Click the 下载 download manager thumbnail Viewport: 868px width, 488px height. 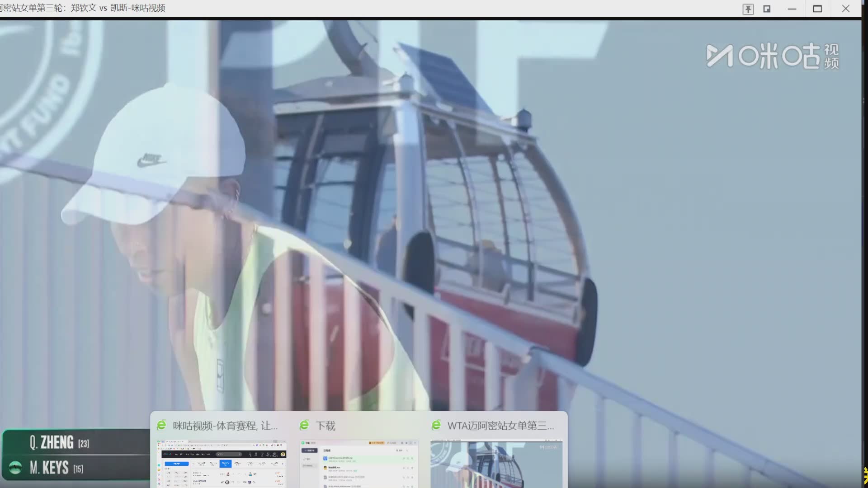point(359,463)
